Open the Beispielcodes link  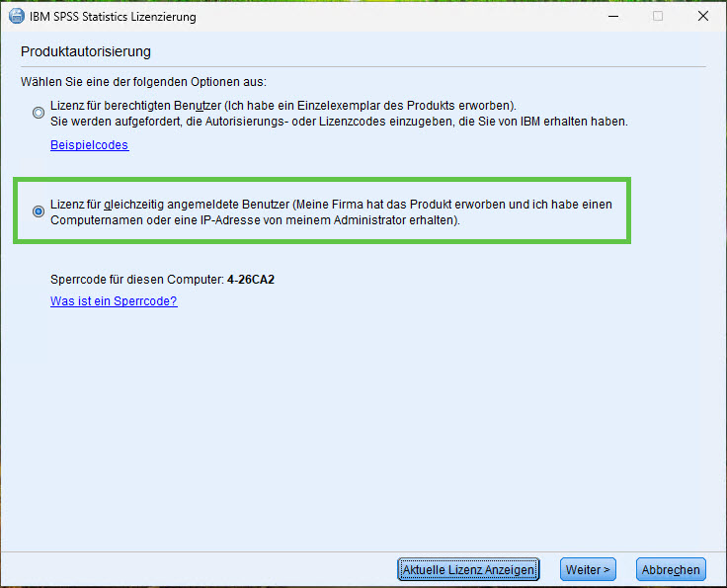(89, 145)
